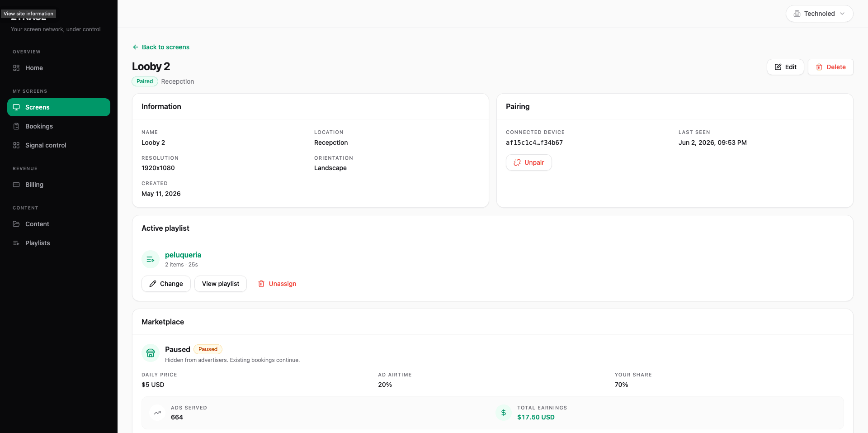Click the Ads served trend icon
The image size is (868, 433).
(x=157, y=413)
